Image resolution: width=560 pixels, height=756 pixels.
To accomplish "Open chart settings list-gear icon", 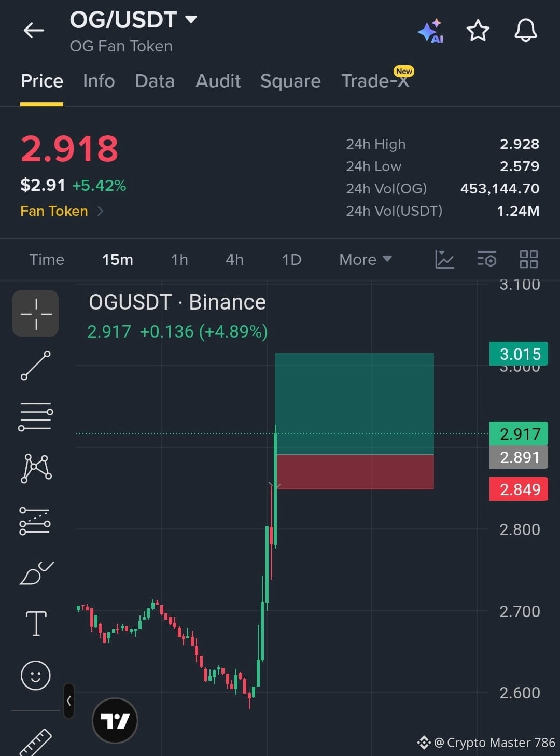I will point(487,259).
